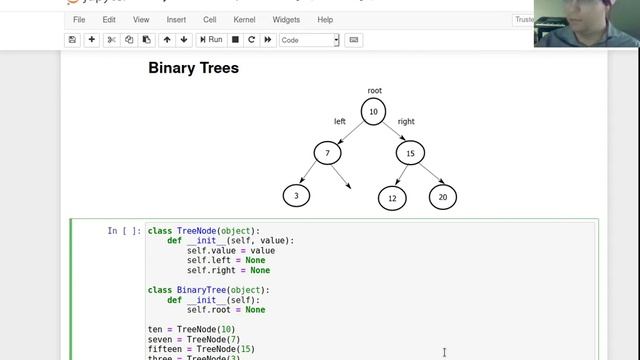640x360 pixels.
Task: Click the 'left' edge label in the diagram
Action: click(340, 121)
